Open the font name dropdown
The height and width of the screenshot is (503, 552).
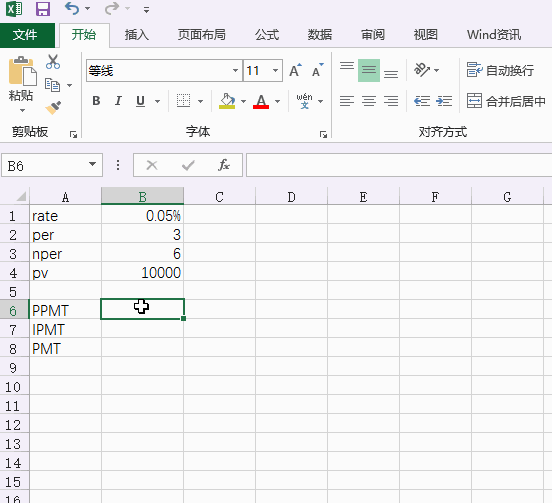(x=235, y=70)
